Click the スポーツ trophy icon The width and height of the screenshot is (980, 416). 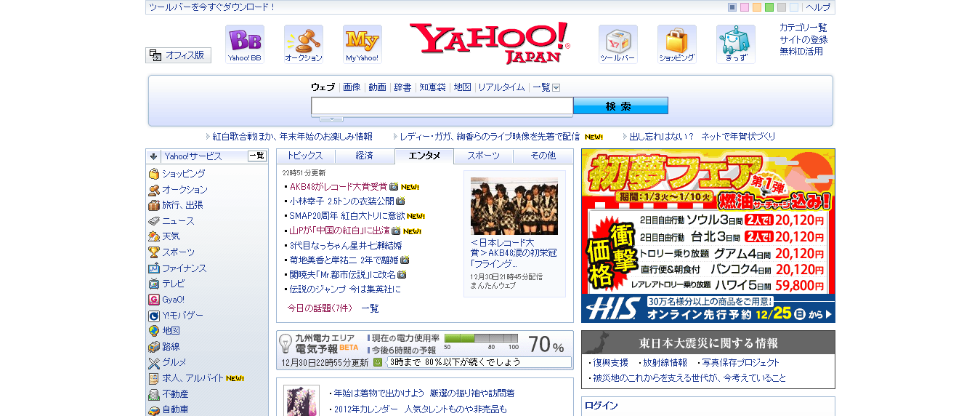154,252
